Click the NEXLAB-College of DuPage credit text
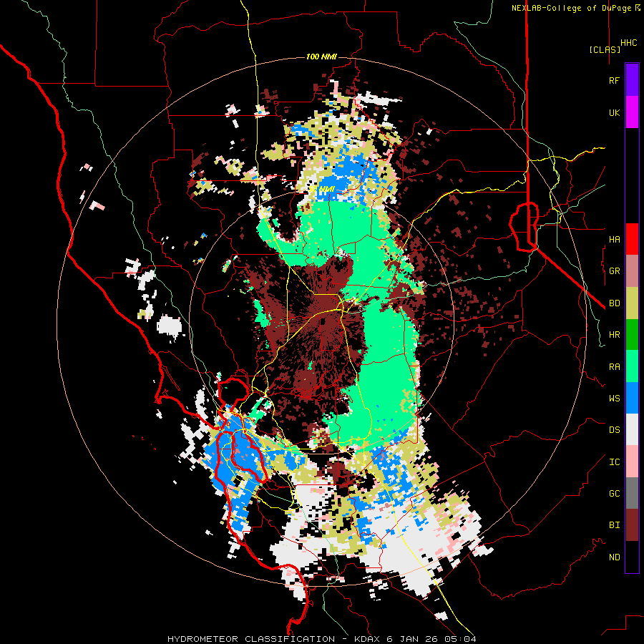The width and height of the screenshot is (644, 644). pyautogui.click(x=572, y=8)
